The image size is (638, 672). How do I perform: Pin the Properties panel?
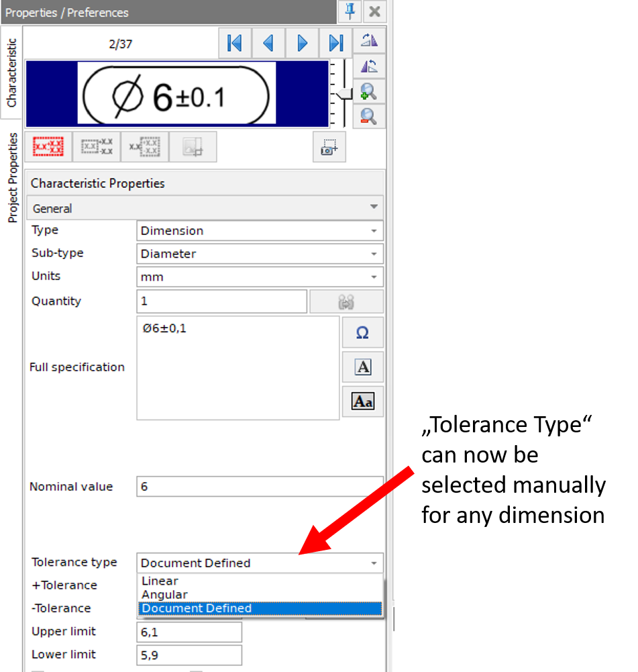tap(350, 11)
